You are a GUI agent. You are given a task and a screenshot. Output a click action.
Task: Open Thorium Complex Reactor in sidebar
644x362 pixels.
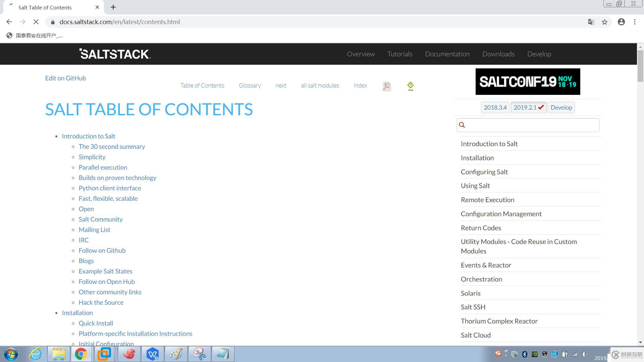[x=499, y=321]
